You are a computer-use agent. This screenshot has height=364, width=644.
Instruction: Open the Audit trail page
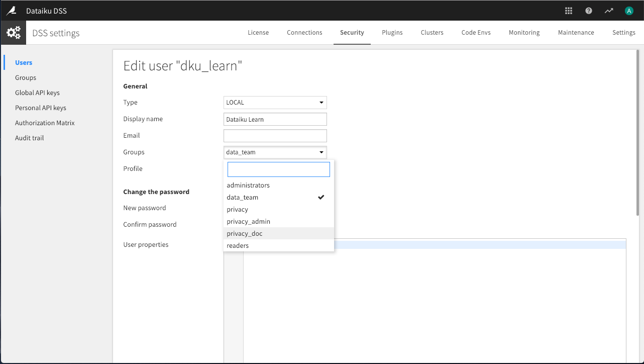pyautogui.click(x=29, y=138)
